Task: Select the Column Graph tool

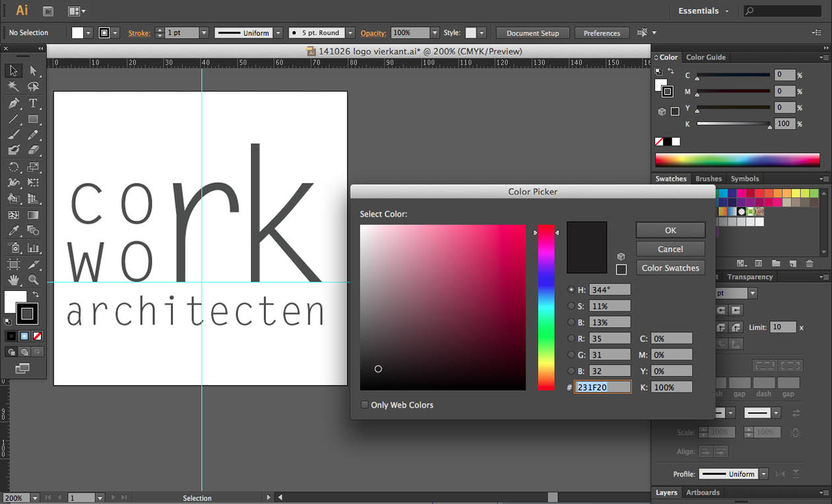Action: (33, 248)
